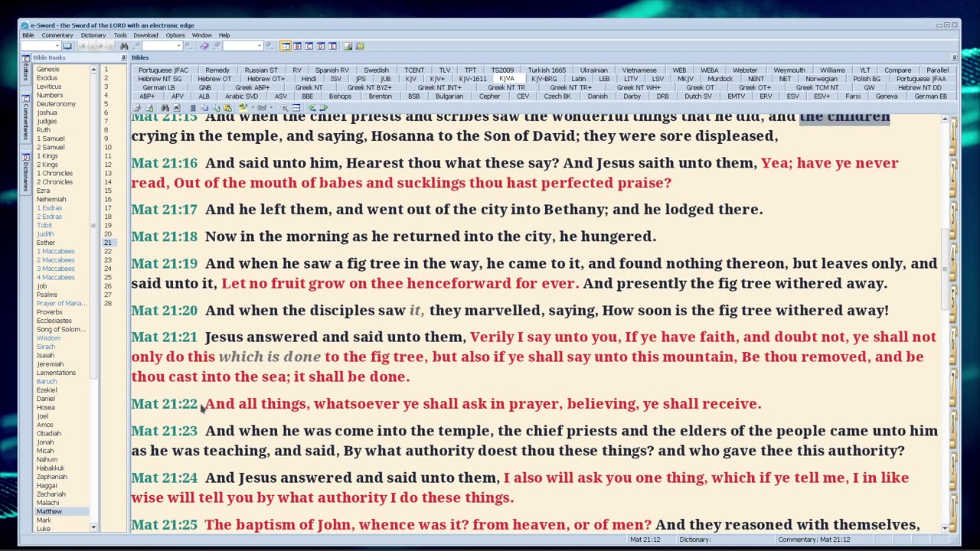Screen dimensions: 980x551
Task: Select chapter 28 in chapter list
Action: tap(107, 303)
